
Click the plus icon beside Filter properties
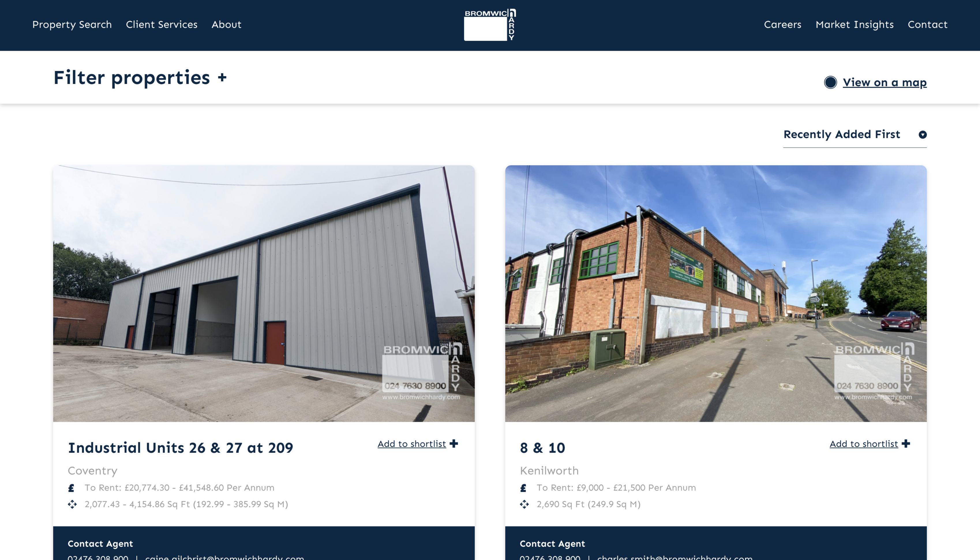point(222,78)
